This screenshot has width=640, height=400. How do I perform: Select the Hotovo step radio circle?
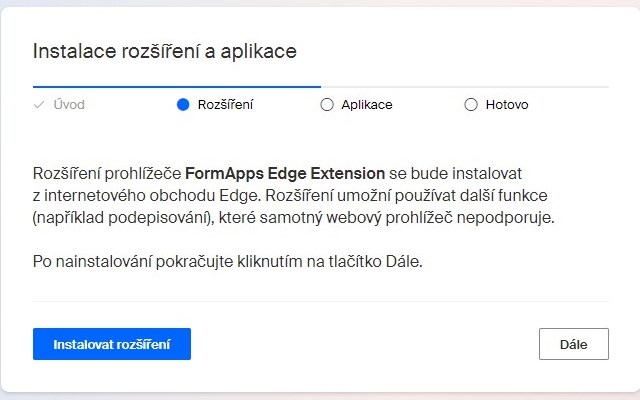click(471, 105)
